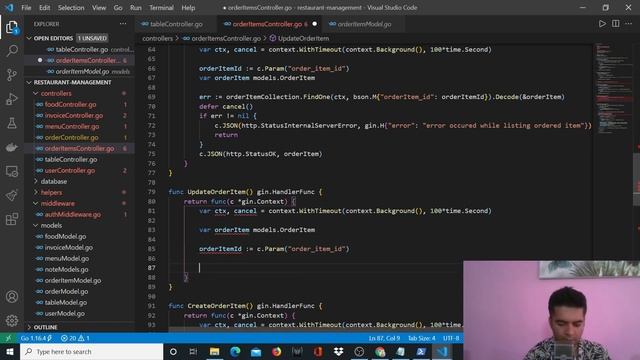Open editor More Actions ellipsis

point(629,24)
